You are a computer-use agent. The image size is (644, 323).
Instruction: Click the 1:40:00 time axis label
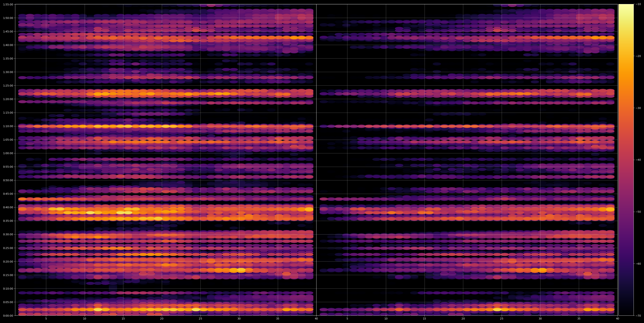click(x=8, y=45)
